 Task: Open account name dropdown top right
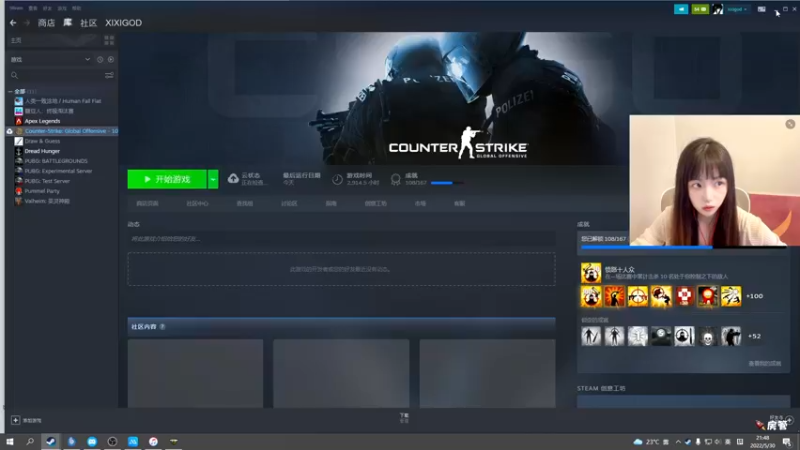(x=737, y=9)
